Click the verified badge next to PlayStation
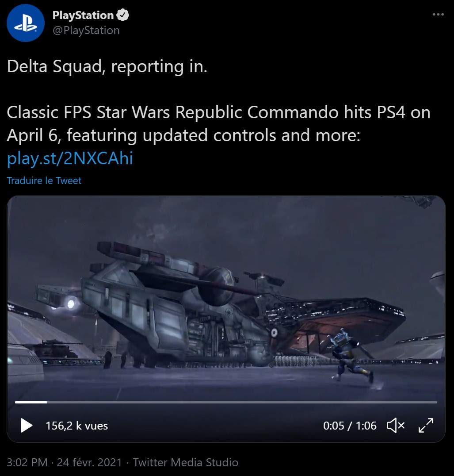Screen dimensions: 454x476 (122, 15)
